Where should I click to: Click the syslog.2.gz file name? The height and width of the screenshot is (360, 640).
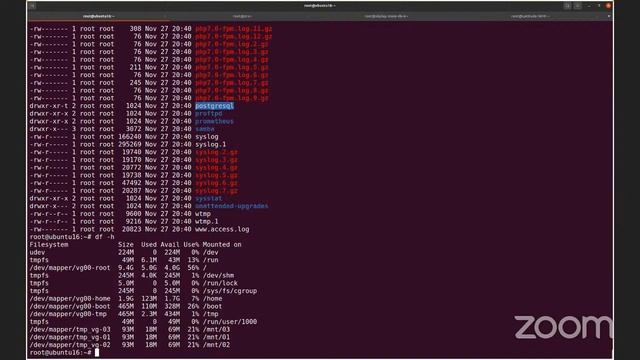[x=216, y=152]
